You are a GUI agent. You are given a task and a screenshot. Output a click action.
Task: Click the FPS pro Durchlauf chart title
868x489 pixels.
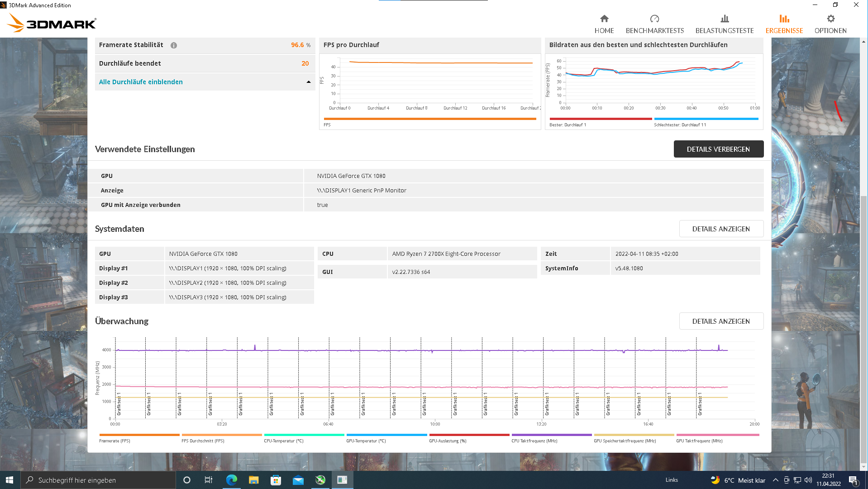(351, 45)
